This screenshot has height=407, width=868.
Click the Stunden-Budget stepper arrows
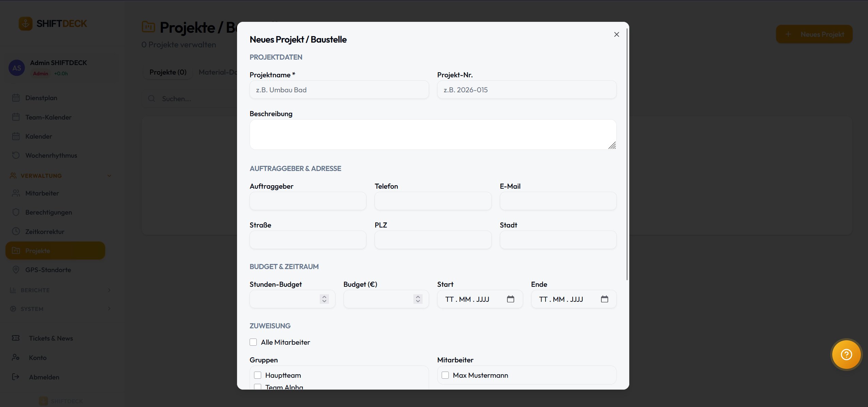tap(324, 299)
